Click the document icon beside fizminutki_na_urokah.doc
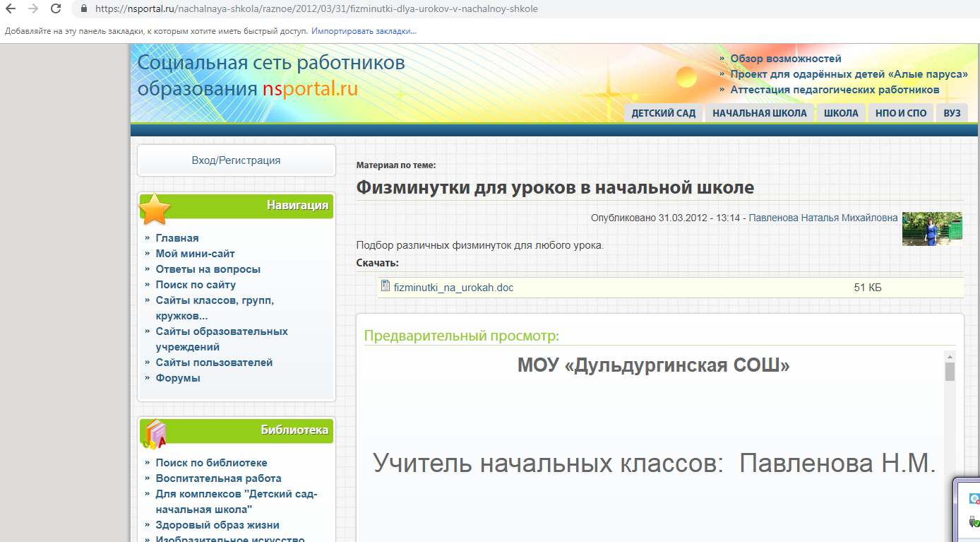The height and width of the screenshot is (542, 980). point(386,286)
